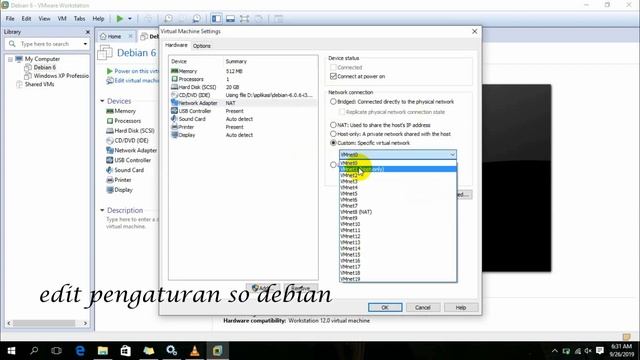Image resolution: width=640 pixels, height=360 pixels.
Task: Select the Bridged network radio button
Action: 333,102
